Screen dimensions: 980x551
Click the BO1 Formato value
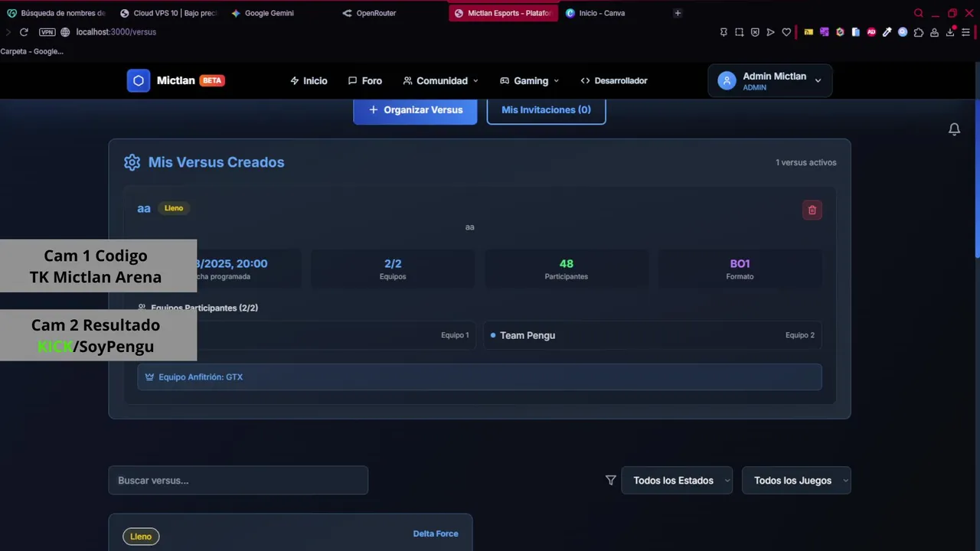[740, 263]
